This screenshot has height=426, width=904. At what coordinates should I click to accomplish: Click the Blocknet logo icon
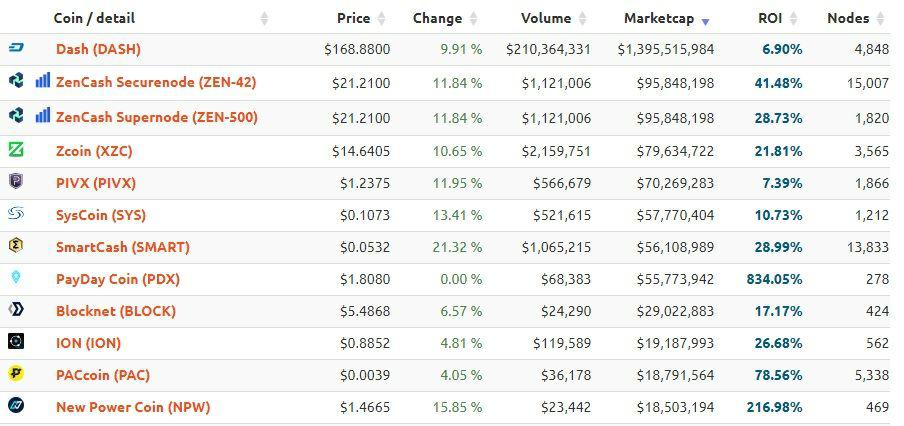(16, 310)
